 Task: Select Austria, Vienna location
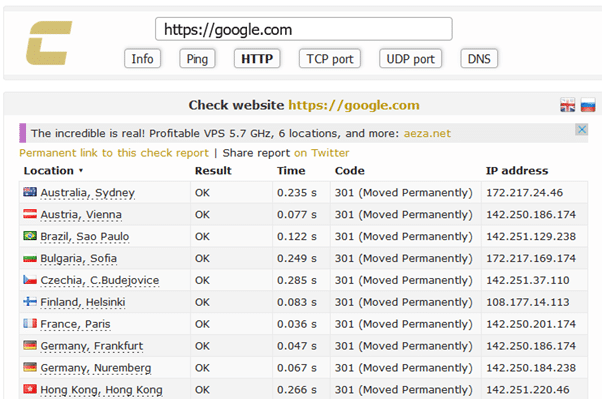81,215
